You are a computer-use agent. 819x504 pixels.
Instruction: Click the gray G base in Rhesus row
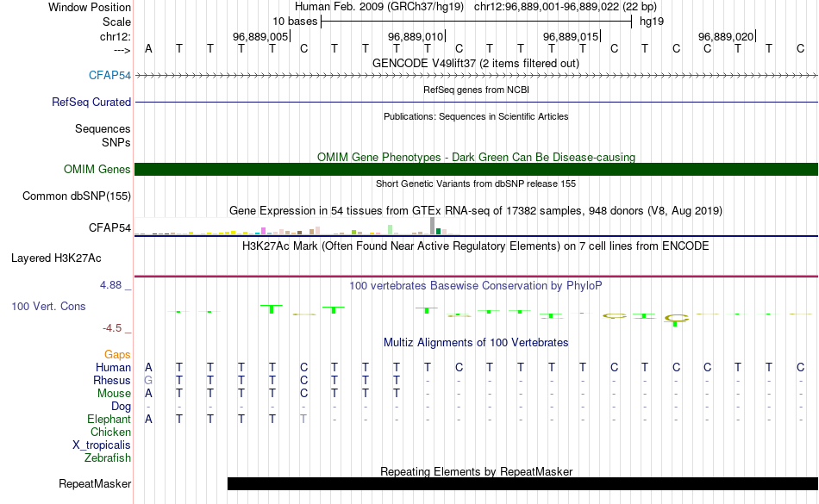148,380
